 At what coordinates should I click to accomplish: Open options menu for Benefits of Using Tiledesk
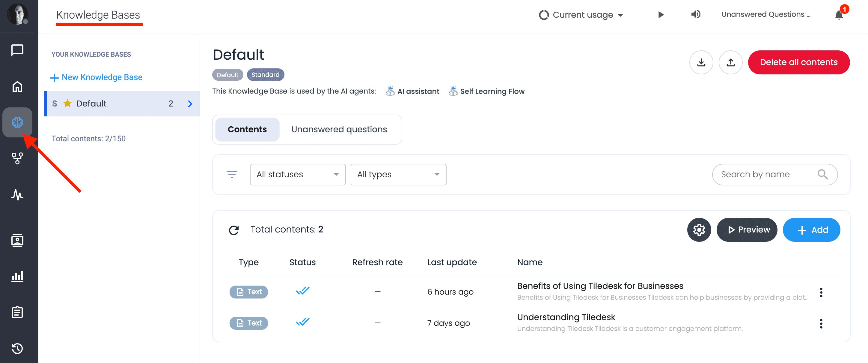(821, 292)
